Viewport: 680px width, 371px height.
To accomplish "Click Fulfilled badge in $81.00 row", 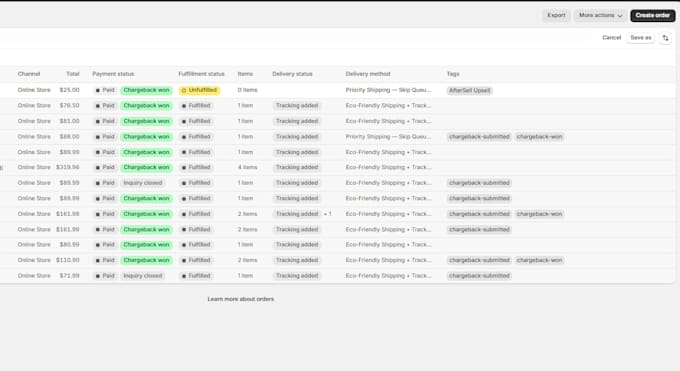I will (196, 121).
